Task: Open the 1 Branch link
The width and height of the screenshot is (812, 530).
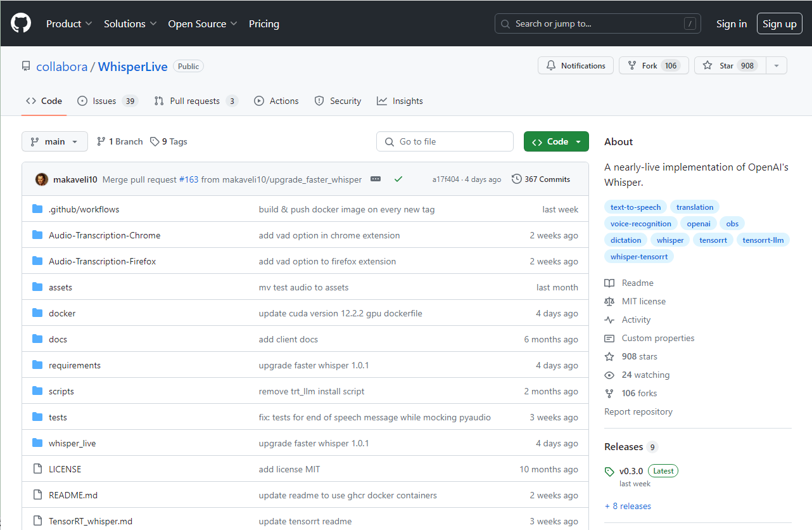Action: tap(120, 141)
